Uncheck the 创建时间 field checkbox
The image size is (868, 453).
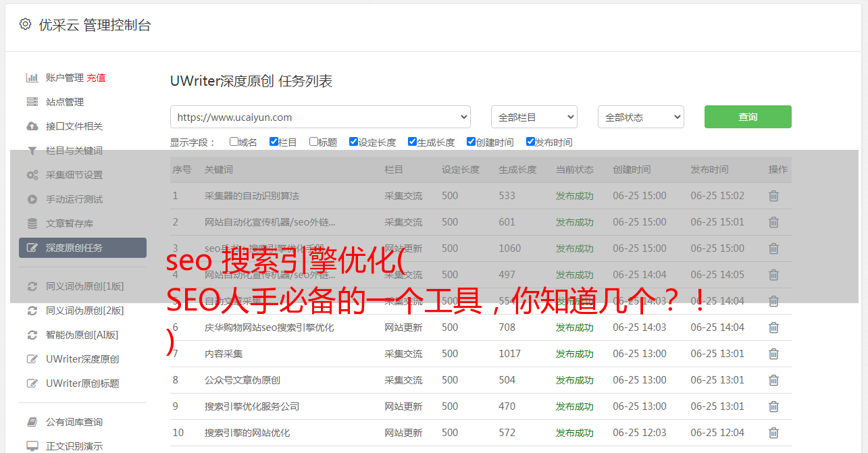point(471,142)
